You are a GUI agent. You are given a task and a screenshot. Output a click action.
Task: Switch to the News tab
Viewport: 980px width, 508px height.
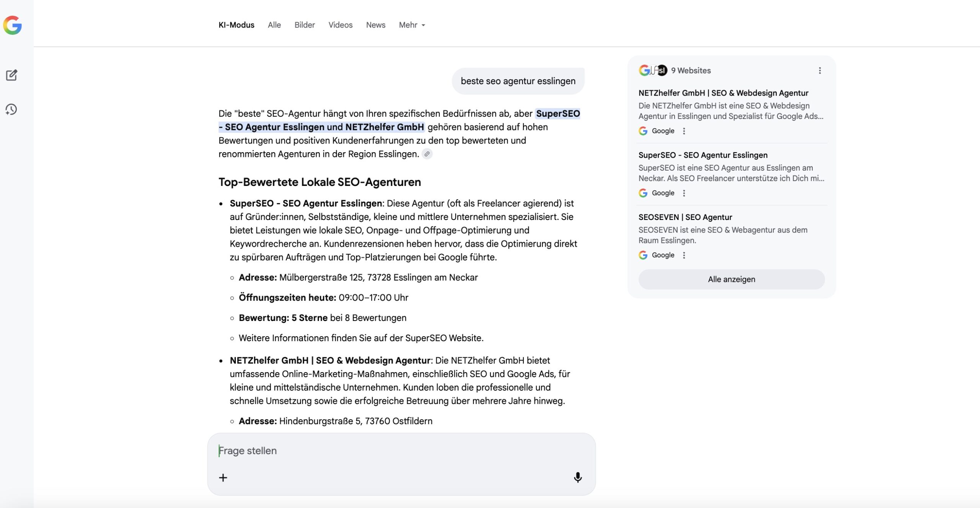coord(376,25)
